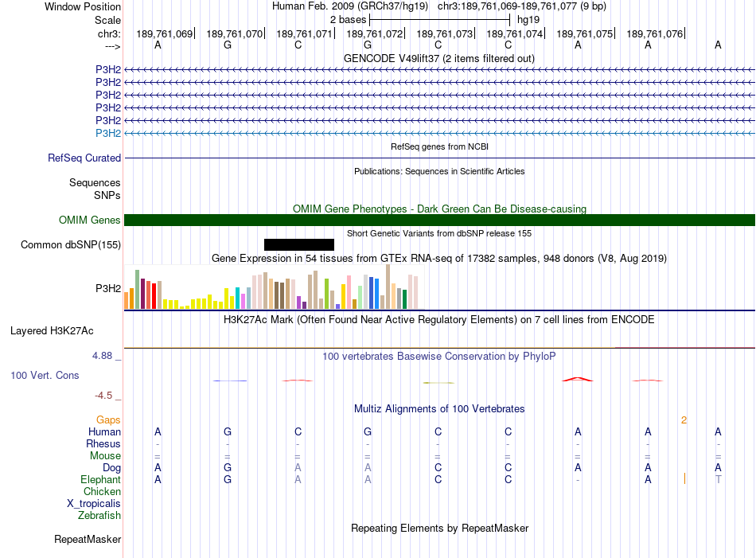
Task: Click the dark green OMIM Genes bar
Action: pyautogui.click(x=439, y=220)
